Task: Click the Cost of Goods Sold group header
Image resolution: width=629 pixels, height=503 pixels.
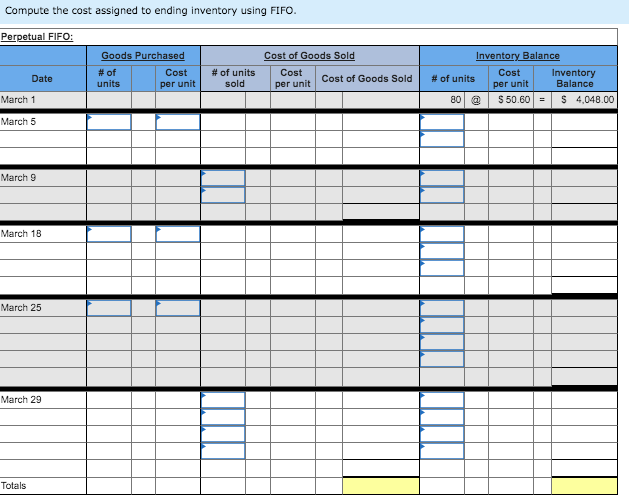Action: pyautogui.click(x=309, y=56)
